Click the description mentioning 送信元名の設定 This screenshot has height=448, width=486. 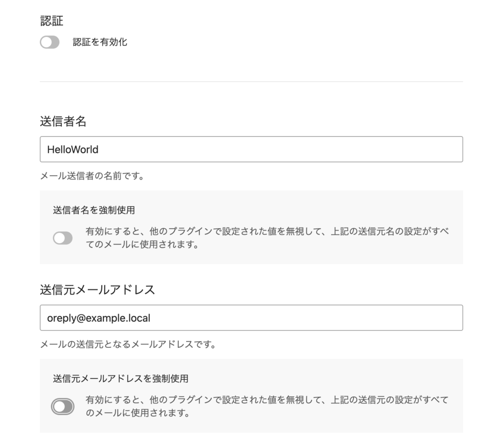267,238
